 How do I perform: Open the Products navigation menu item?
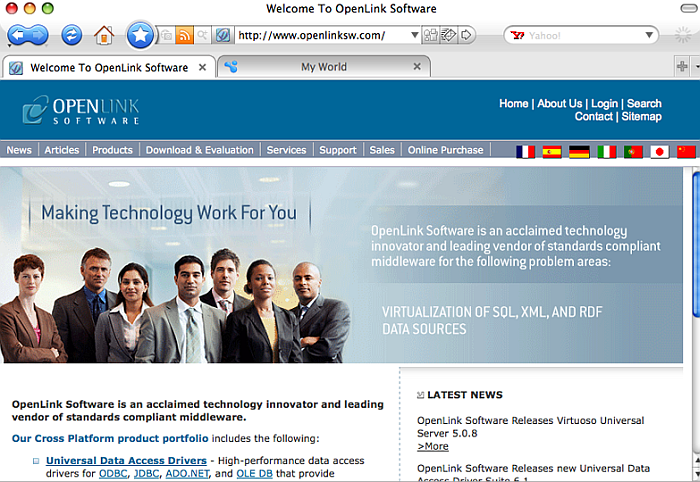(112, 150)
